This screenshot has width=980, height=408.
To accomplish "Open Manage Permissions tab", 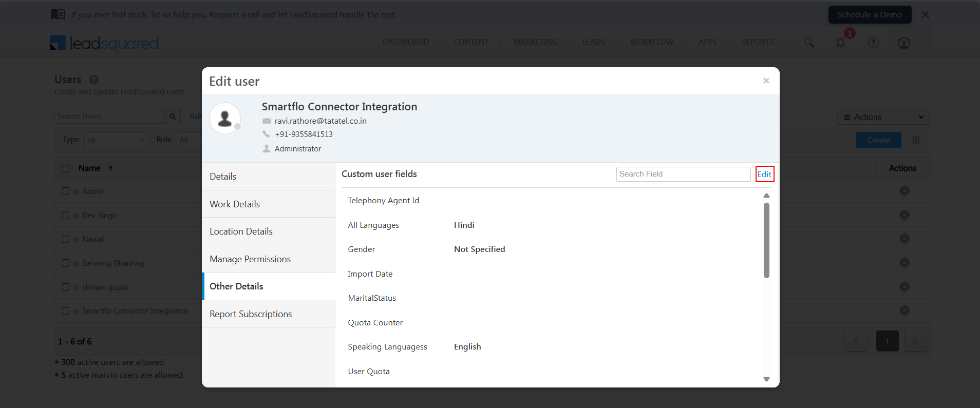I will tap(269, 259).
